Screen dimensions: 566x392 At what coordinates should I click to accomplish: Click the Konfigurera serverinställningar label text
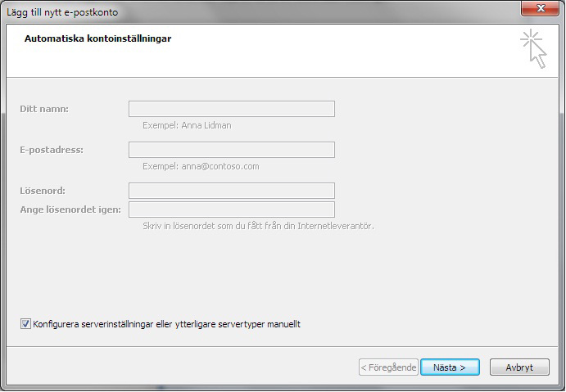click(167, 324)
